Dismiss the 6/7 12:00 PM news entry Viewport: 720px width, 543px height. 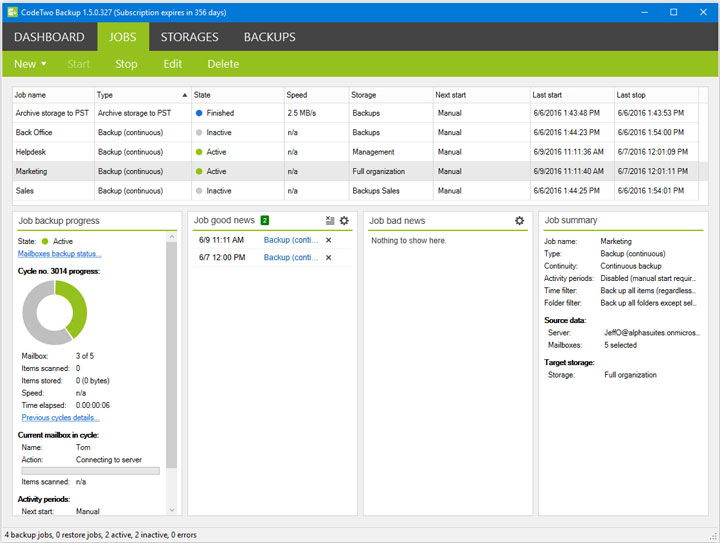coord(329,258)
